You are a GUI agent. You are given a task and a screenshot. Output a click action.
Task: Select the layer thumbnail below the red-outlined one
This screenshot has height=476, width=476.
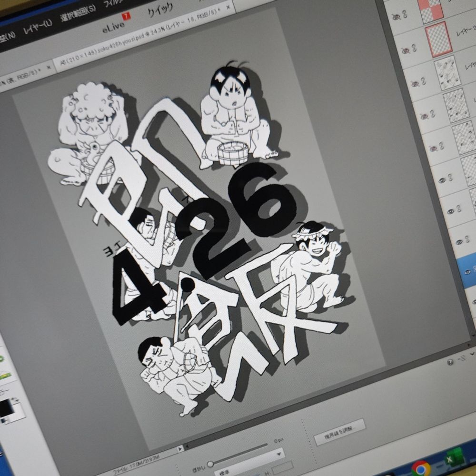pyautogui.click(x=448, y=73)
